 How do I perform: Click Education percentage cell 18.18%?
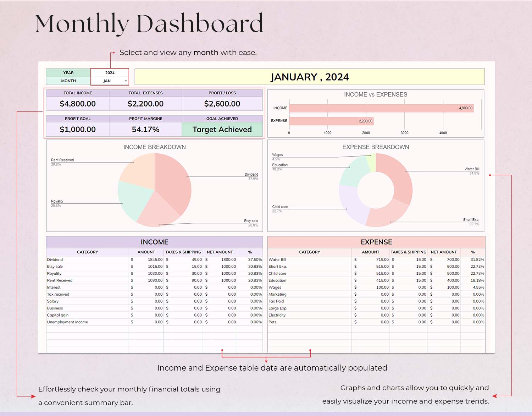(x=473, y=280)
